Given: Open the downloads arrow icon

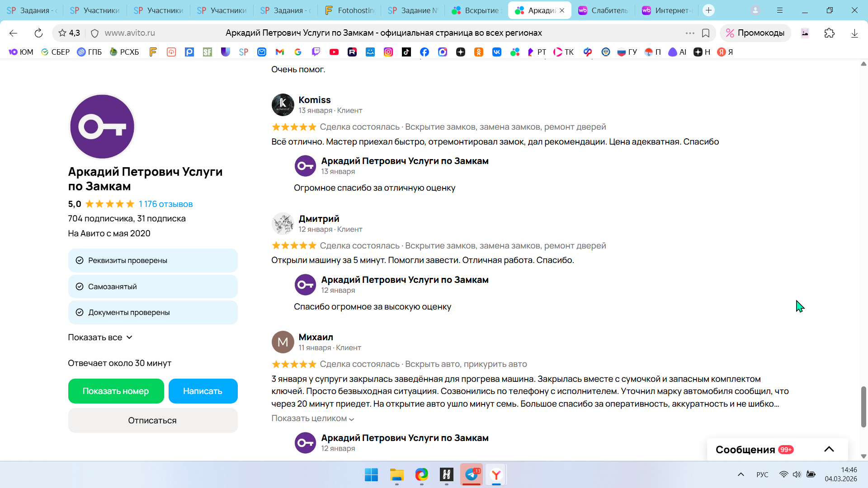Looking at the screenshot, I should coord(854,33).
